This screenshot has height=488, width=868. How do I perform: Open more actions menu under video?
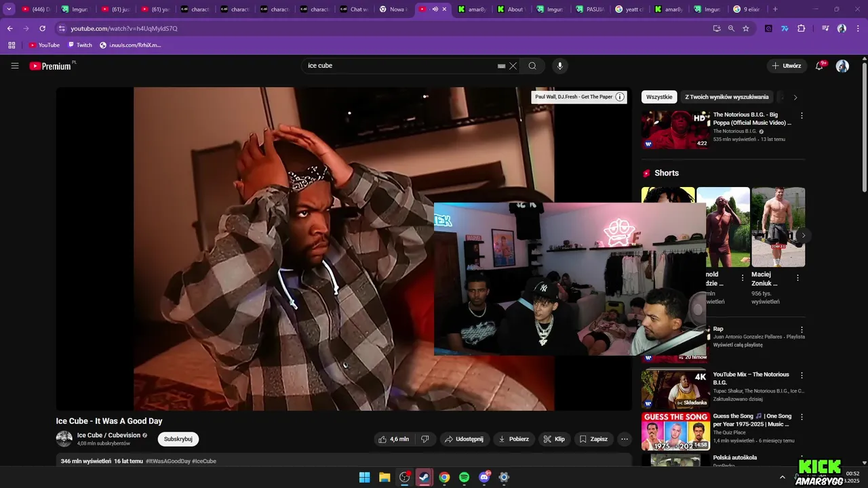625,439
